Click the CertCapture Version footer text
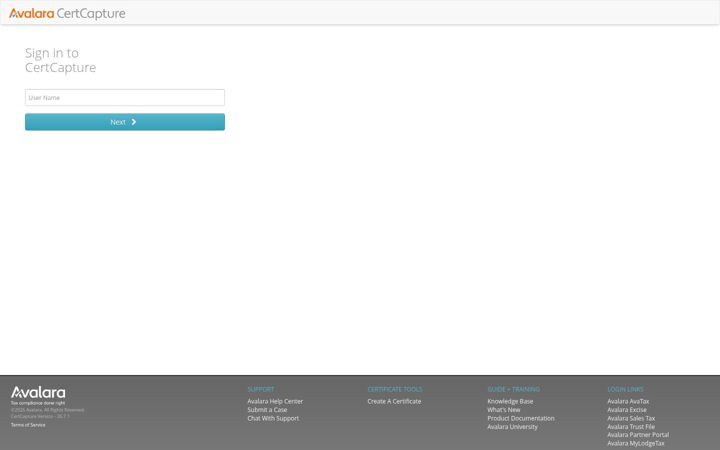The height and width of the screenshot is (450, 720). 40,416
